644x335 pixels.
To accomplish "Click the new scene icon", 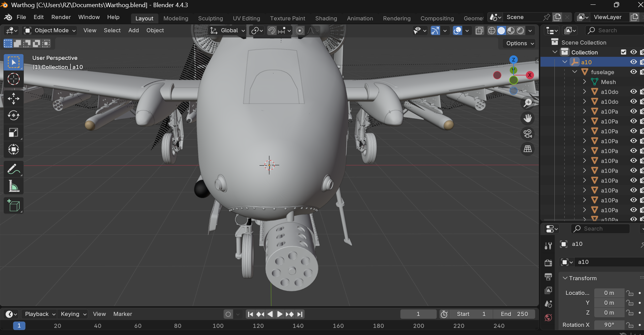I will pos(557,17).
